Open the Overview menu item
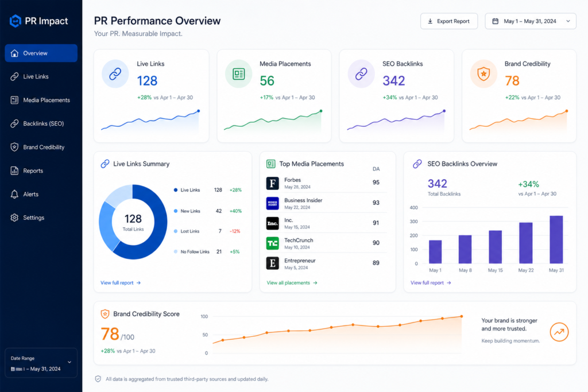588x392 pixels. [x=41, y=53]
